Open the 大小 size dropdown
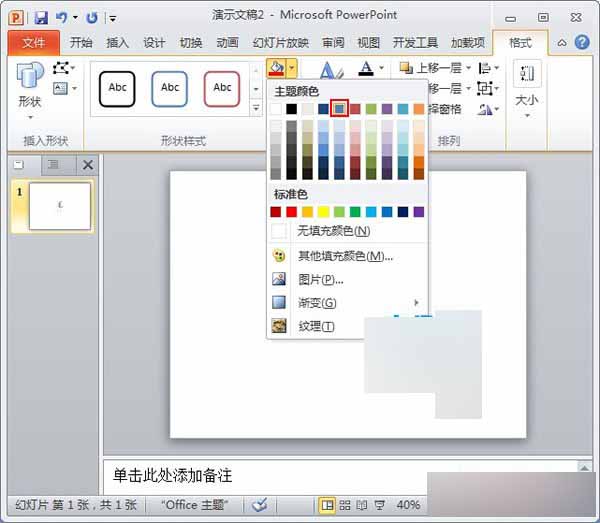The height and width of the screenshot is (523, 600). pos(527,90)
